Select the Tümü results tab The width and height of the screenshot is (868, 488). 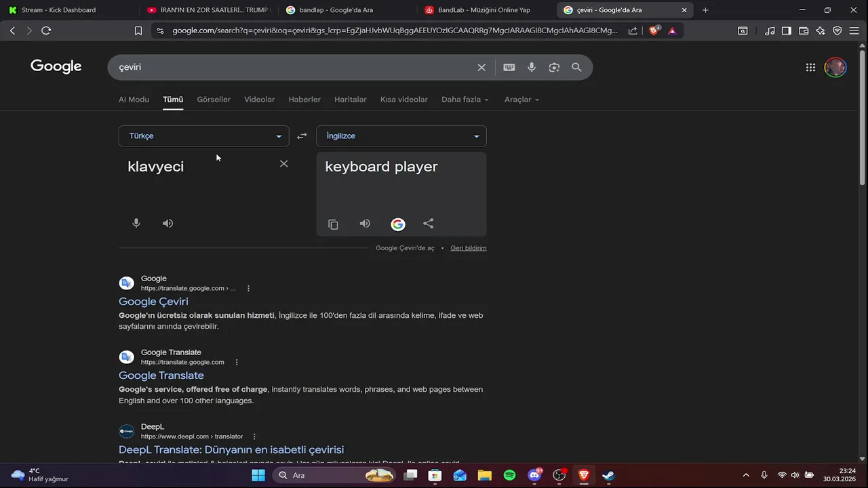(173, 100)
